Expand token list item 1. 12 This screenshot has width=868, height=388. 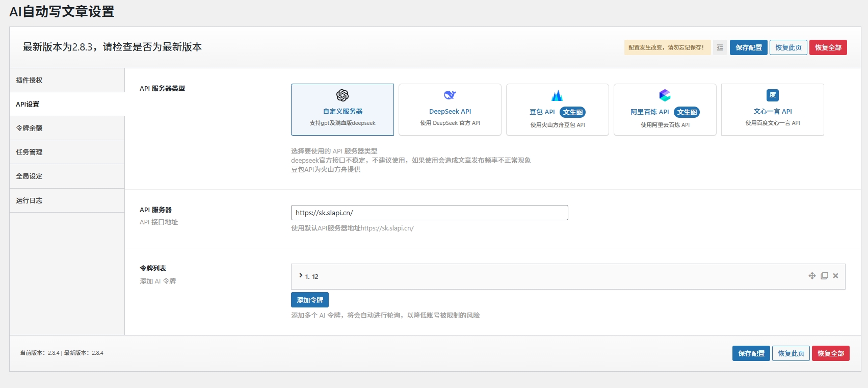[301, 276]
